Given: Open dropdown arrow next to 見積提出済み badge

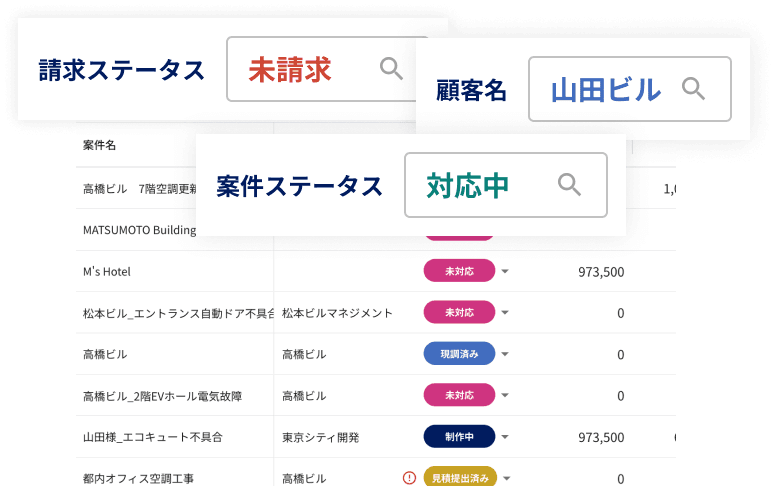Looking at the screenshot, I should pos(505,478).
